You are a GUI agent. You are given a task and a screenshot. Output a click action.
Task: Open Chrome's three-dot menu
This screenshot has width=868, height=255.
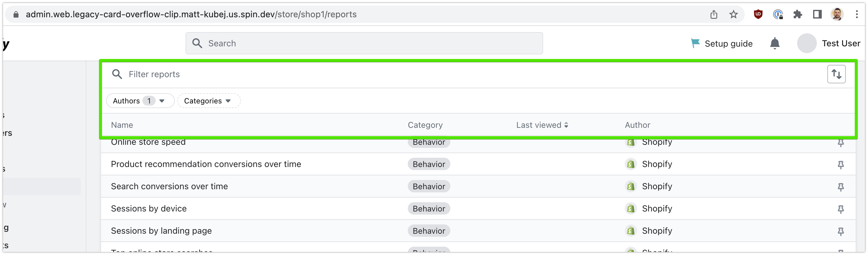tap(857, 15)
